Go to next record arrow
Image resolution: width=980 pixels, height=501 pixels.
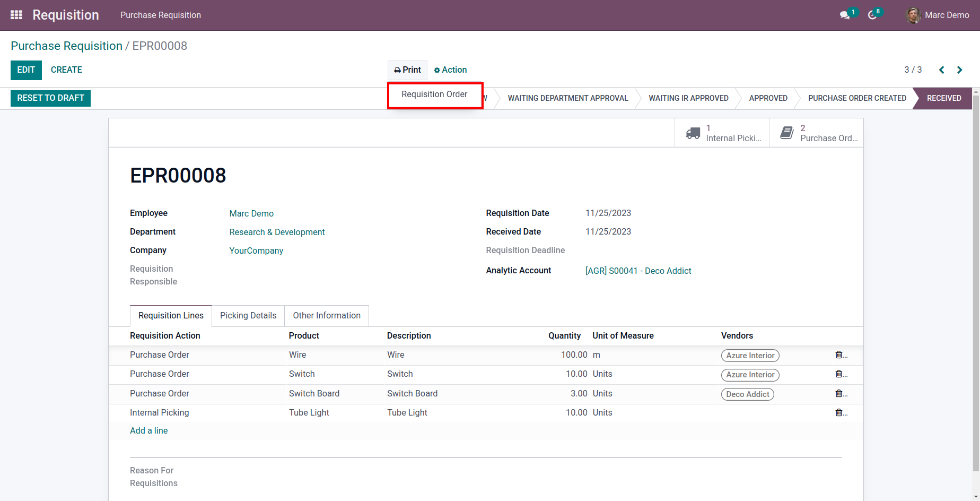pos(959,70)
